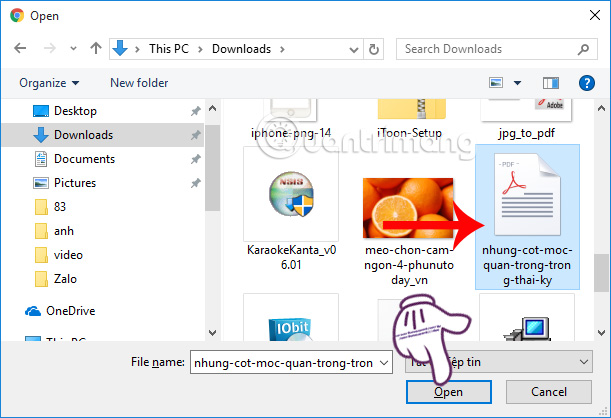Screen dimensions: 611x418
Task: Close the Open dialog
Action: click(x=595, y=16)
